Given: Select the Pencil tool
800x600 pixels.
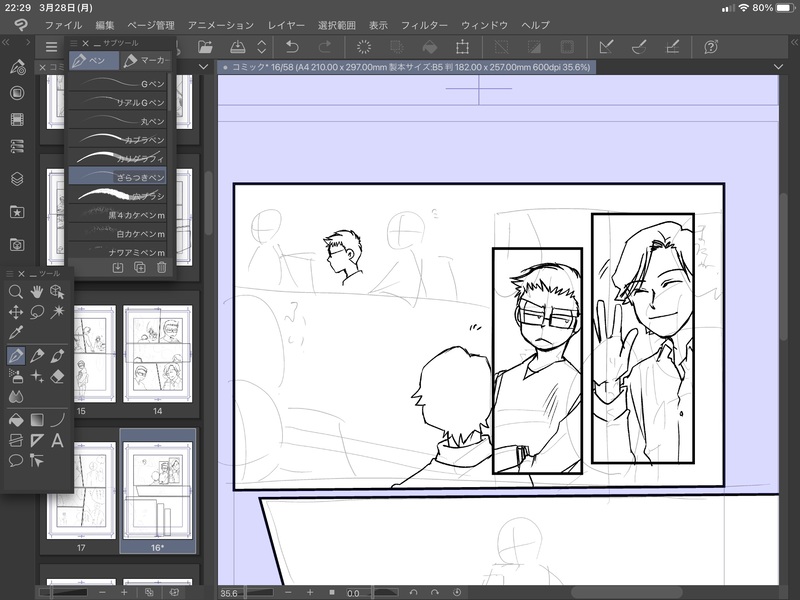Looking at the screenshot, I should tap(36, 356).
